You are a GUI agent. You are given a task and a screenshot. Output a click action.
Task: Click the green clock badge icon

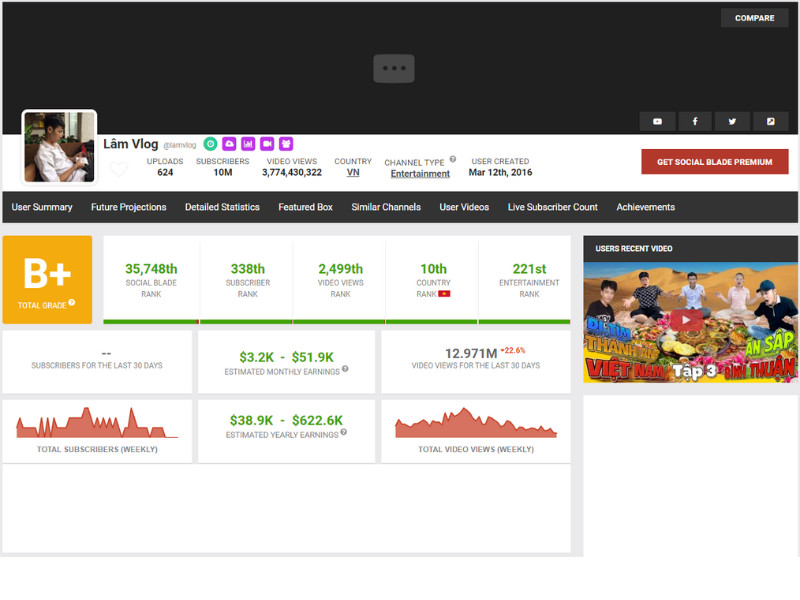210,144
